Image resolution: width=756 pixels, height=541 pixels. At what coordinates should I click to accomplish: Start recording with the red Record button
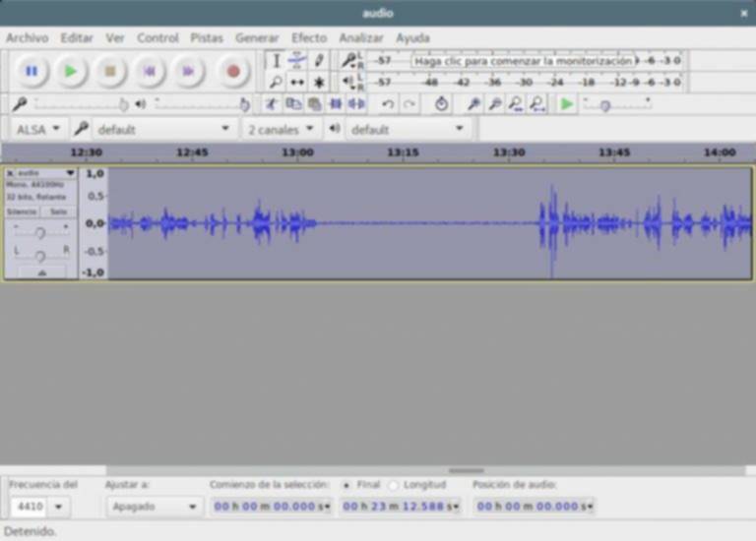[x=233, y=71]
